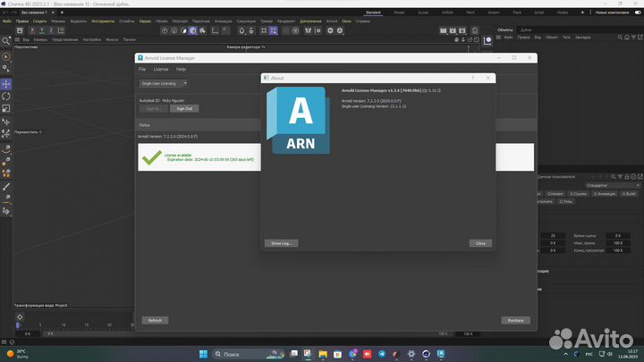Click the Bullet tag button in Attributes
The width and height of the screenshot is (644, 362).
pyautogui.click(x=629, y=194)
